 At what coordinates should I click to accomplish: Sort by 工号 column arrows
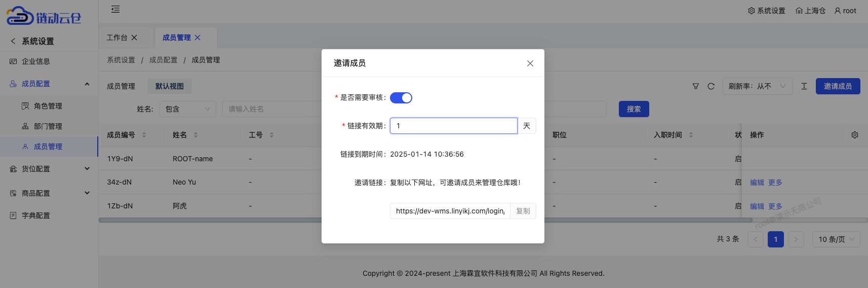click(x=271, y=135)
